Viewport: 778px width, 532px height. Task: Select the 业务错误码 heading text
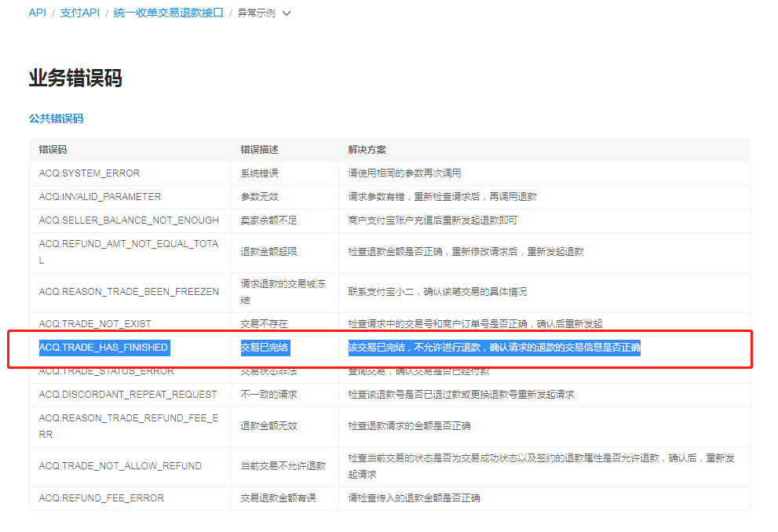[75, 78]
